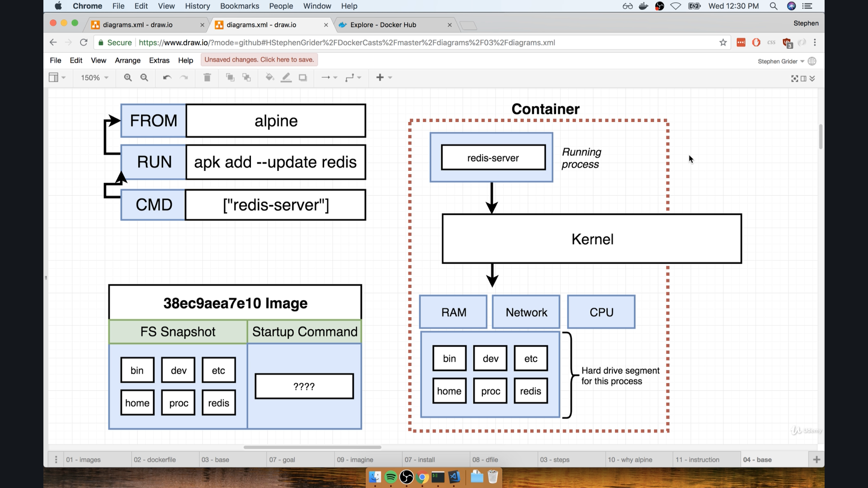Click the Unsaved changes save link
Screen dimensions: 868x488
point(259,59)
